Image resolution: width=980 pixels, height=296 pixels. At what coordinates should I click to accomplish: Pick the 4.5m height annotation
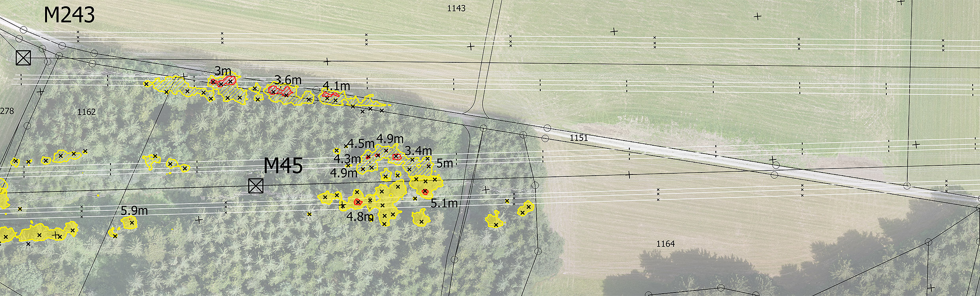(361, 144)
